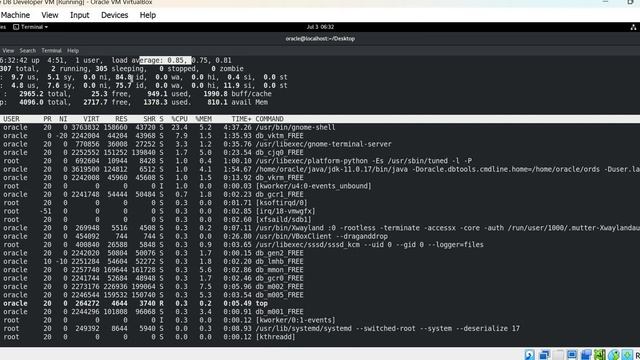Select the gnome-terminal-server process row
640x360 pixels.
pyautogui.click(x=320, y=144)
